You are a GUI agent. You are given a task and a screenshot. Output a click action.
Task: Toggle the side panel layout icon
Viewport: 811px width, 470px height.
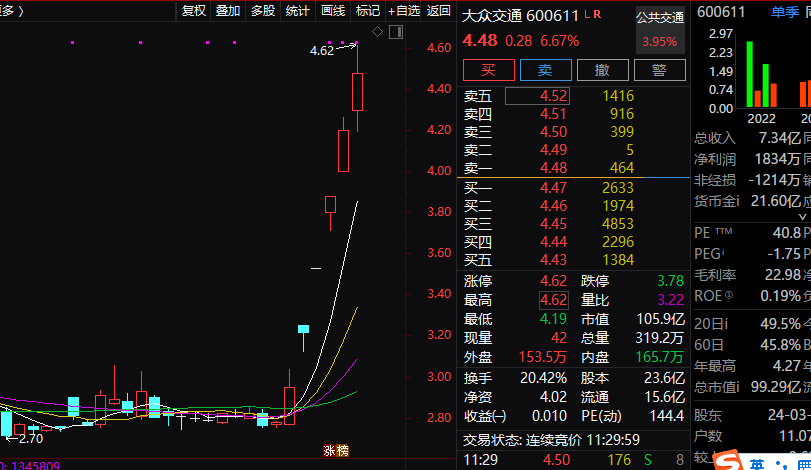(x=396, y=32)
